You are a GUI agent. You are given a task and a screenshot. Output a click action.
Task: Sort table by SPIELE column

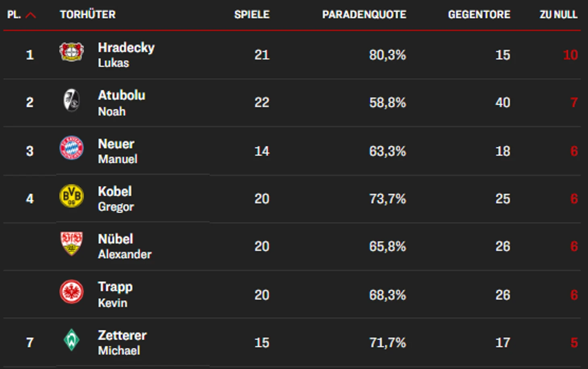(252, 15)
